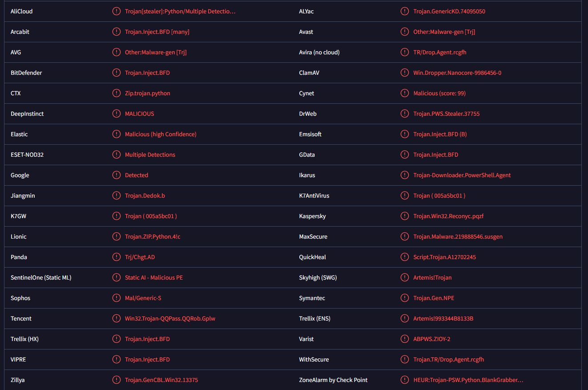Viewport: 588px width, 390px height.
Task: Click the Static AI - Malicious PE result
Action: coord(154,277)
